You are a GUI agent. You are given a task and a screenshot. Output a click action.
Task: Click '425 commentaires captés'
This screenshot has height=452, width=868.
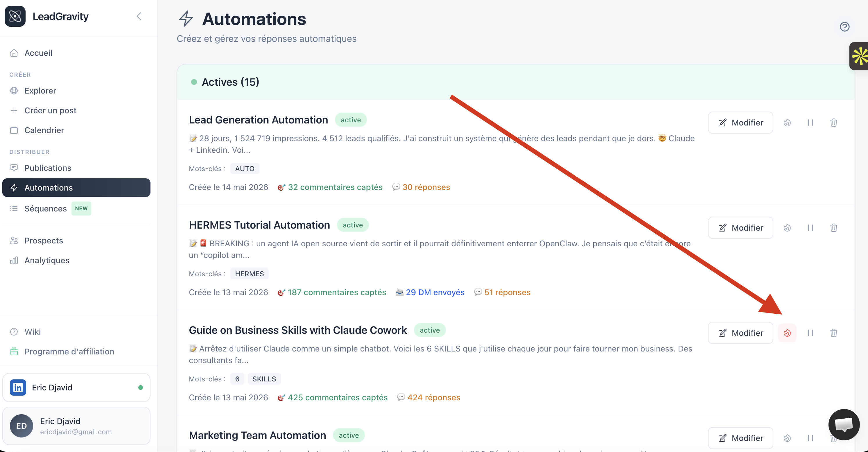point(332,397)
